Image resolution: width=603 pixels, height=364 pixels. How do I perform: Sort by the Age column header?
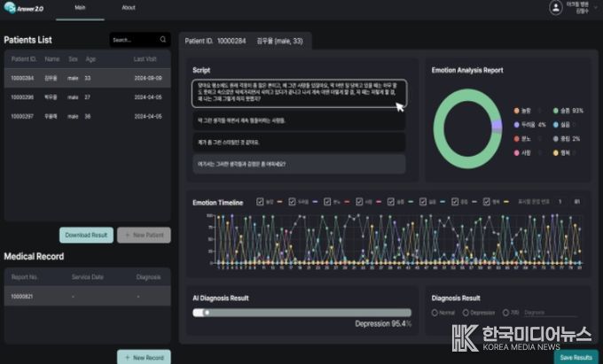pos(90,59)
